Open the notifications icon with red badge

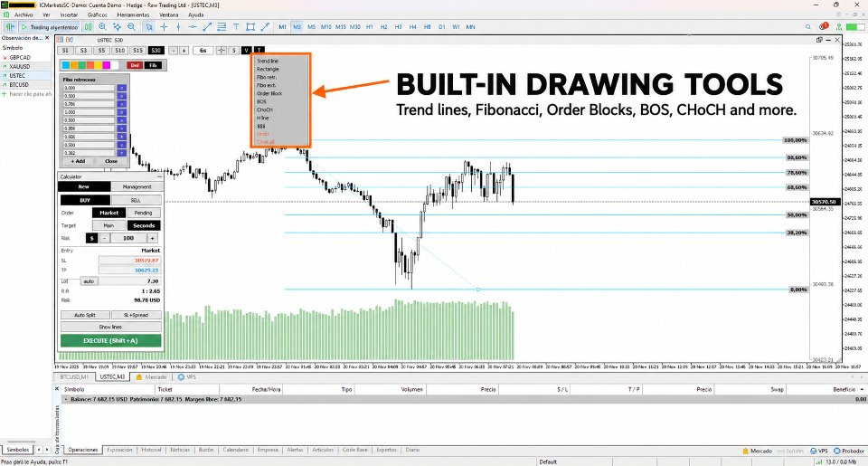tap(824, 26)
